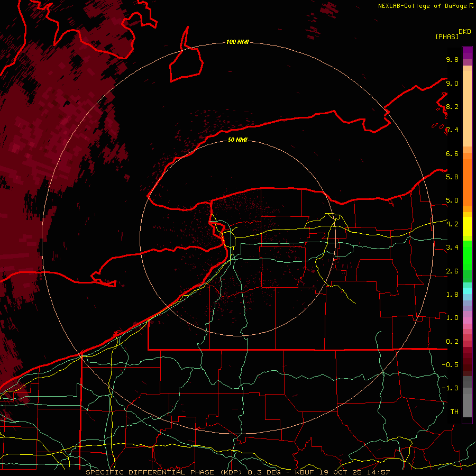Click the KBUF radar station identifier
Viewport: 476px width, 476px height.
pos(305,472)
